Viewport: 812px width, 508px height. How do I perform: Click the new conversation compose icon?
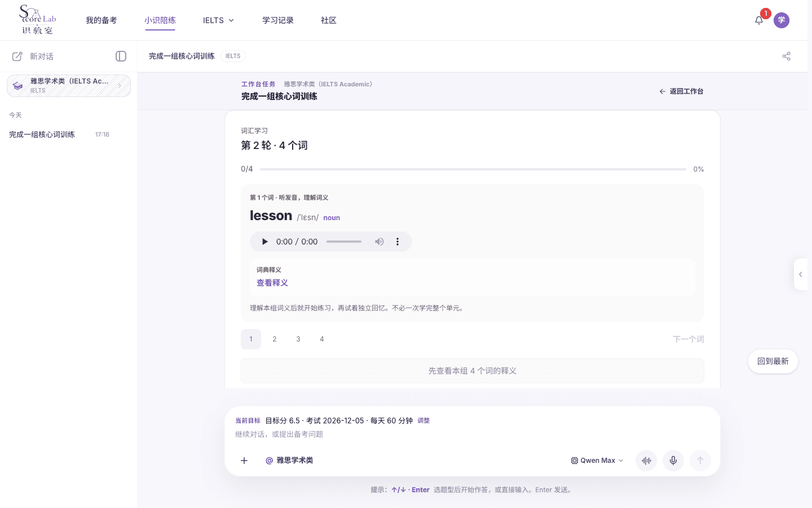17,56
